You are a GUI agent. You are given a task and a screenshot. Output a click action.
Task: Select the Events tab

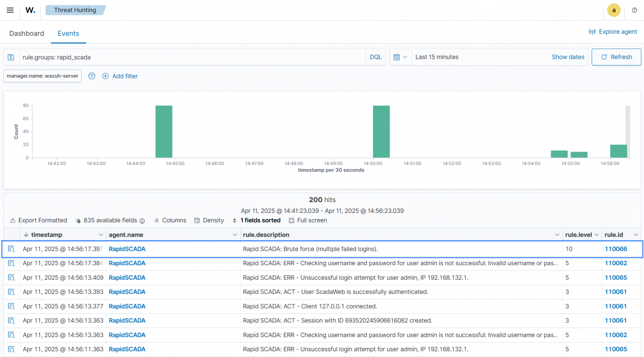(68, 33)
